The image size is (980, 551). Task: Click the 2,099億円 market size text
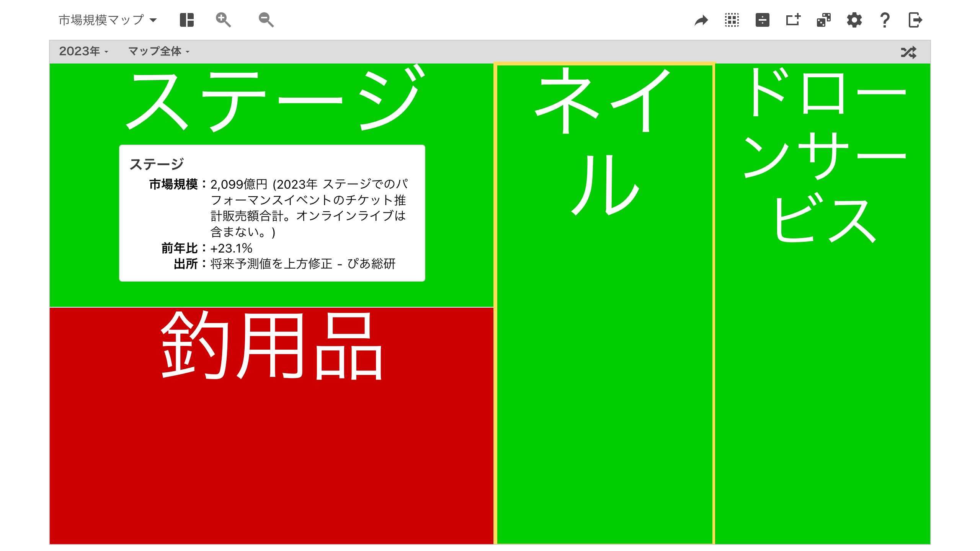(238, 184)
